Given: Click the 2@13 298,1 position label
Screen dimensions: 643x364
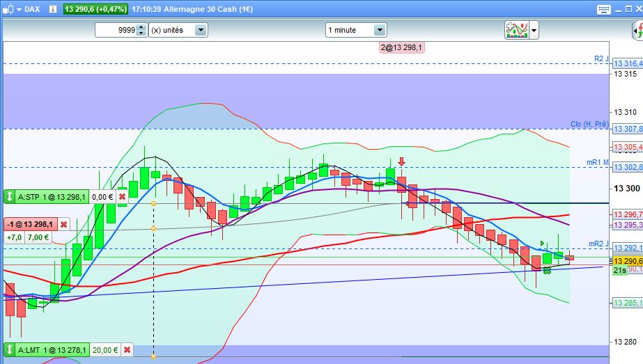Looking at the screenshot, I should click(x=401, y=47).
